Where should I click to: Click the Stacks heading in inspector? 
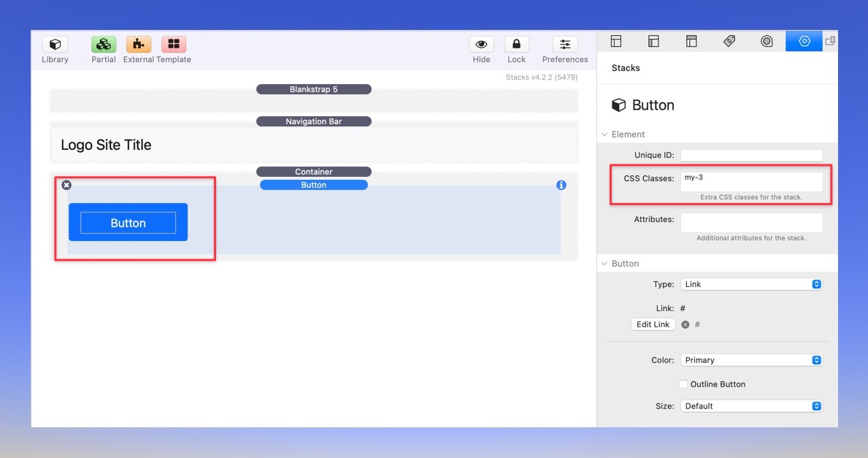point(626,68)
